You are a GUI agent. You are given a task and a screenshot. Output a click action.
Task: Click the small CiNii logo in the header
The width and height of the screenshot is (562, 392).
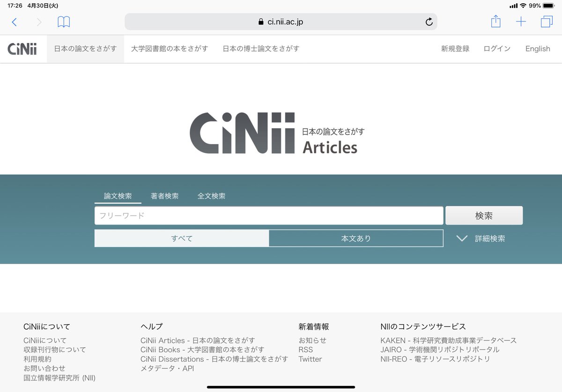coord(22,49)
